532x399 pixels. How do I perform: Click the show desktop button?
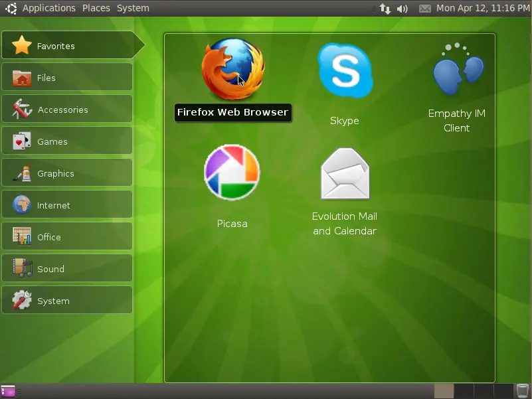click(x=8, y=391)
